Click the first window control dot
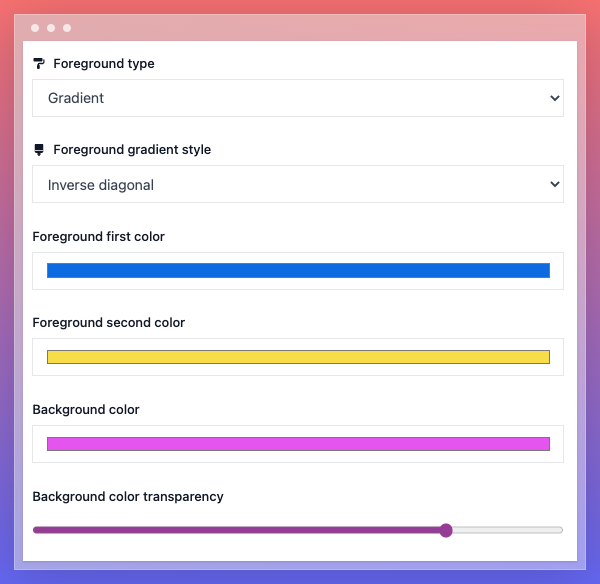Screen dimensions: 600x584 click(35, 28)
